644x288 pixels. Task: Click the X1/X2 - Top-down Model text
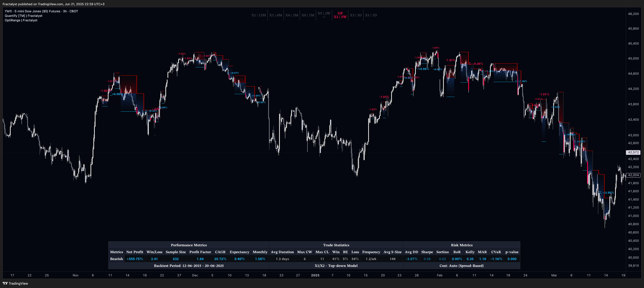[336, 265]
